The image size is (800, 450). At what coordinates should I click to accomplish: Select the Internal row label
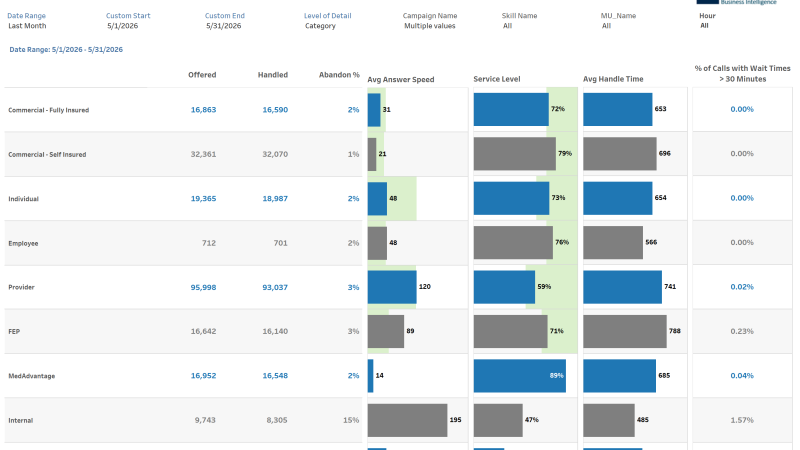click(20, 420)
